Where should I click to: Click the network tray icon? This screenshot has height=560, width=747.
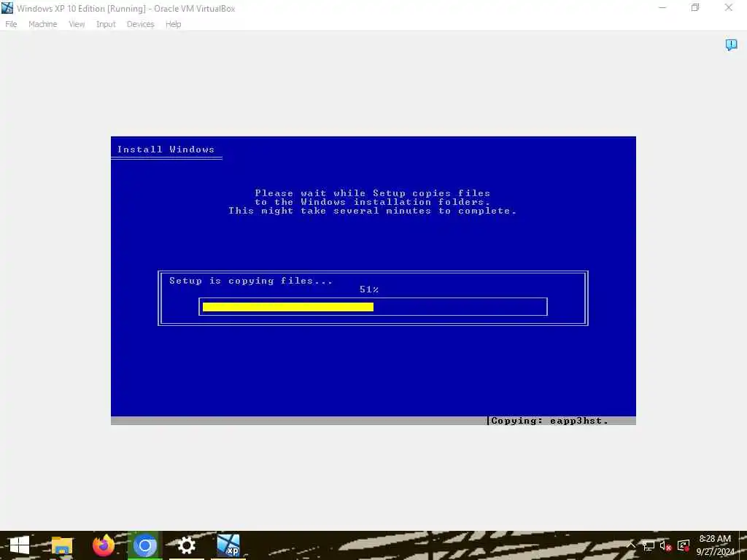point(649,545)
